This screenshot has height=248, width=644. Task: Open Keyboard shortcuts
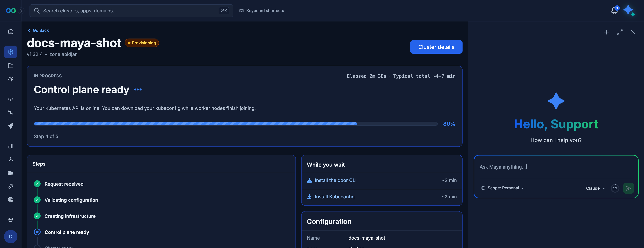[262, 11]
